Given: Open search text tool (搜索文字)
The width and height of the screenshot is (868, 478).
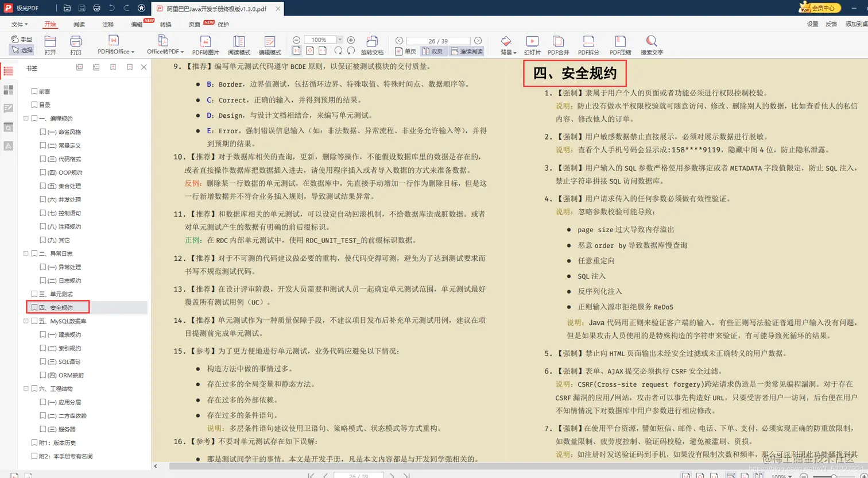Looking at the screenshot, I should click(652, 45).
